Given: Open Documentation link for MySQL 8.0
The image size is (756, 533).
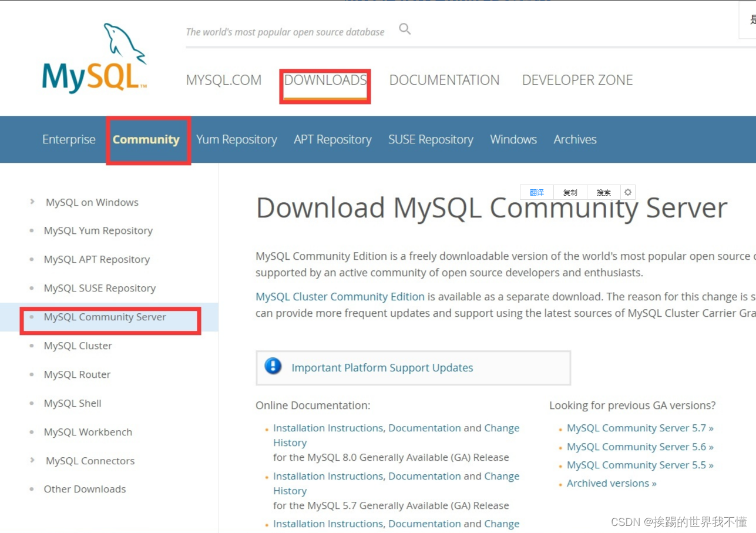Looking at the screenshot, I should coord(425,428).
